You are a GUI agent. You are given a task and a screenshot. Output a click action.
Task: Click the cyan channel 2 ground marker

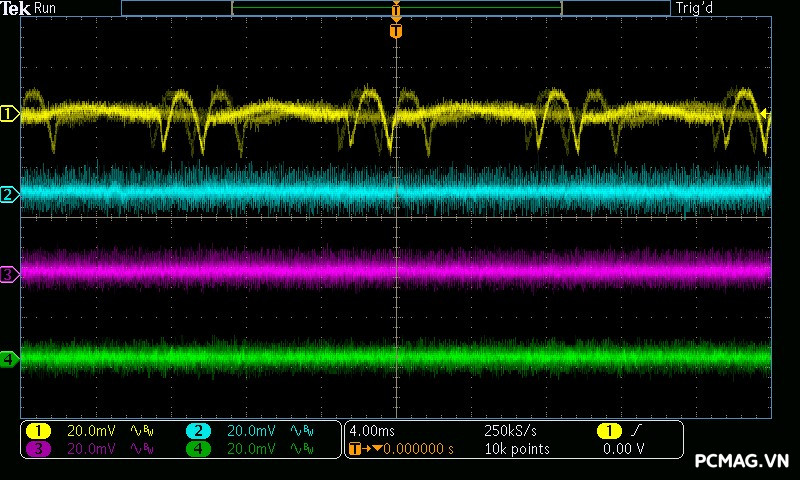[9, 194]
